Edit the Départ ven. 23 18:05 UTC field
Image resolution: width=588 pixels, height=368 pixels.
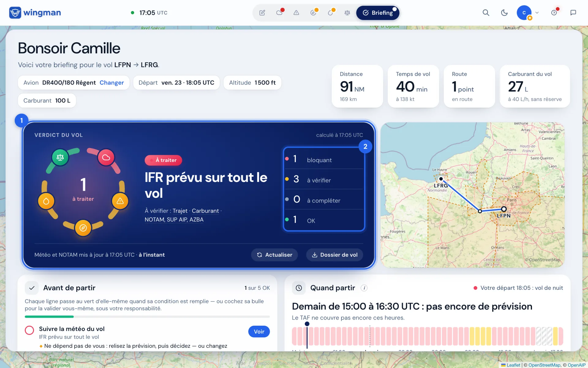tap(176, 82)
